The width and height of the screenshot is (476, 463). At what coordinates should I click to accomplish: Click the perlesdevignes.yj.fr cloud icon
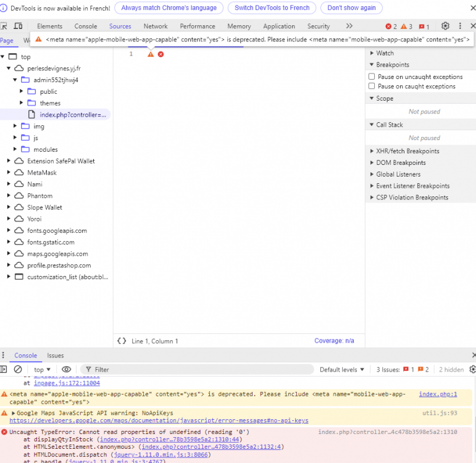19,69
